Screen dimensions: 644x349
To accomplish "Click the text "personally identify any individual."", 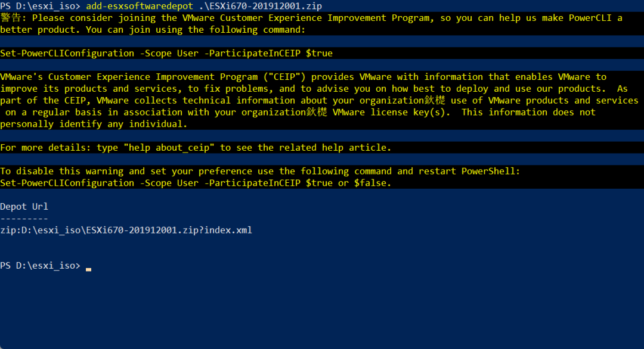I will pyautogui.click(x=94, y=124).
